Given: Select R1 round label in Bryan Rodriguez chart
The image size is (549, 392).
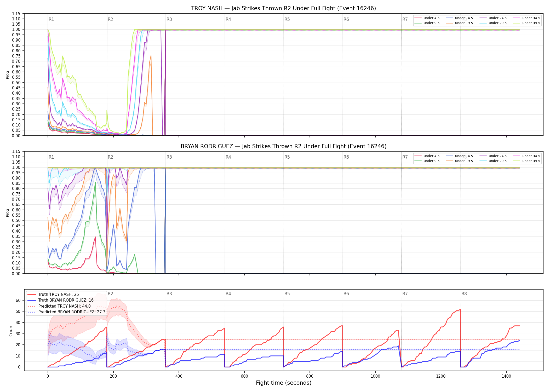Looking at the screenshot, I should [51, 157].
